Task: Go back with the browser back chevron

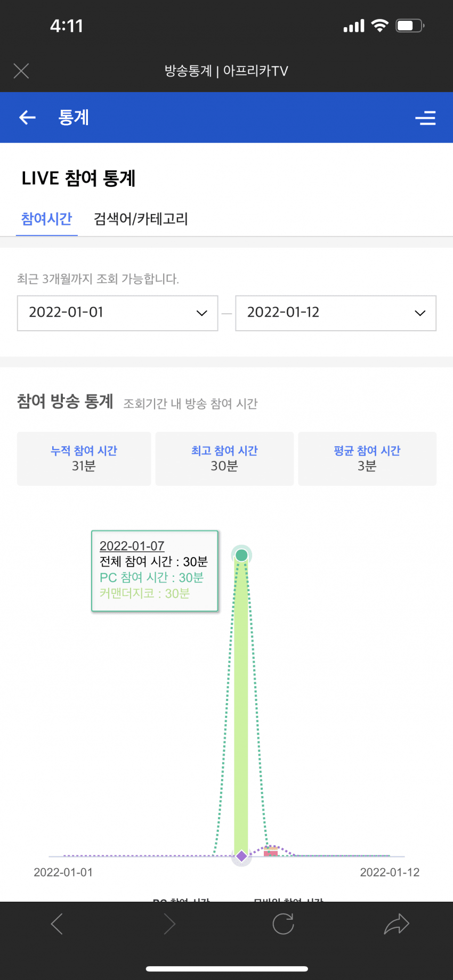Action: 57,924
